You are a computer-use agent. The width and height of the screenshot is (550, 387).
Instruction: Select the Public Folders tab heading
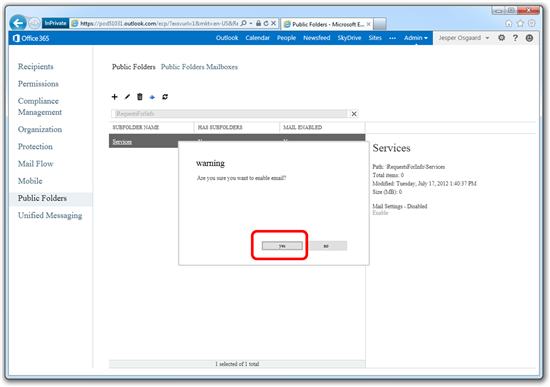134,67
